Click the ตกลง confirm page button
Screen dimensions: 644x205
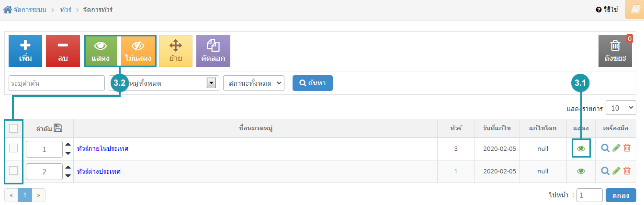point(621,195)
